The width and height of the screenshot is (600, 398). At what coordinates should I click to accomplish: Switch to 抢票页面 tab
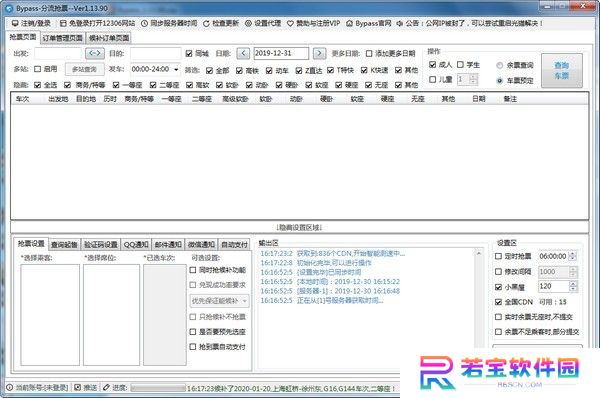pyautogui.click(x=23, y=37)
